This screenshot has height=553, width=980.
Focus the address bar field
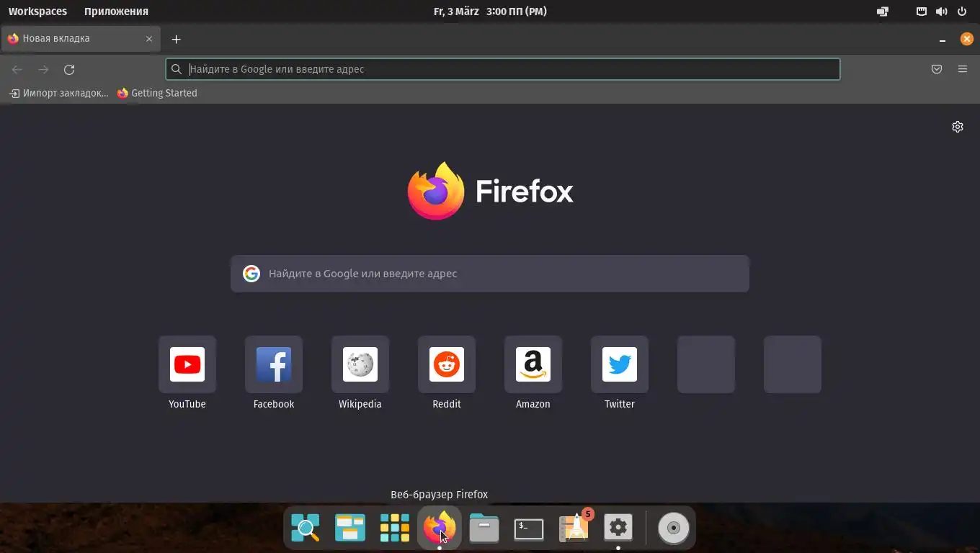click(503, 69)
